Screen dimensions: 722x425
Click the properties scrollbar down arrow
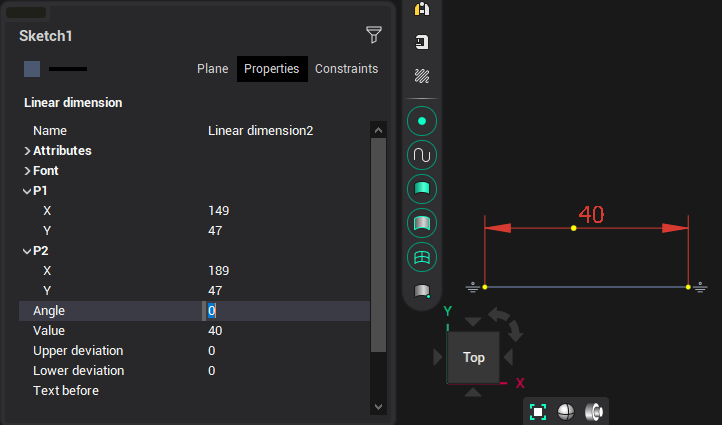click(x=378, y=407)
